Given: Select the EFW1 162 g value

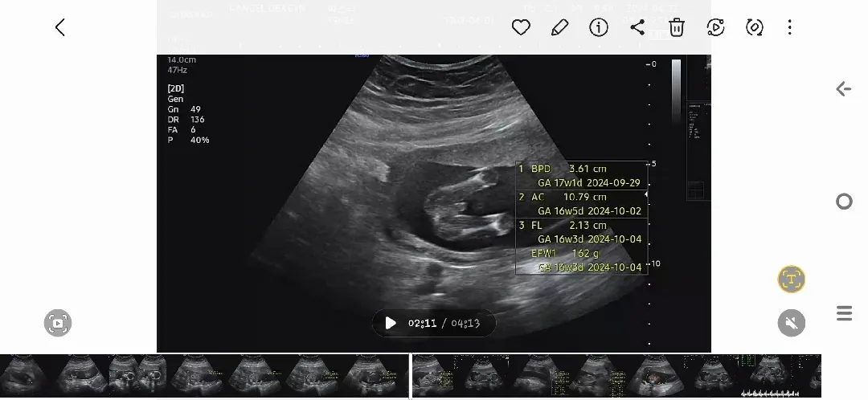Looking at the screenshot, I should (565, 253).
